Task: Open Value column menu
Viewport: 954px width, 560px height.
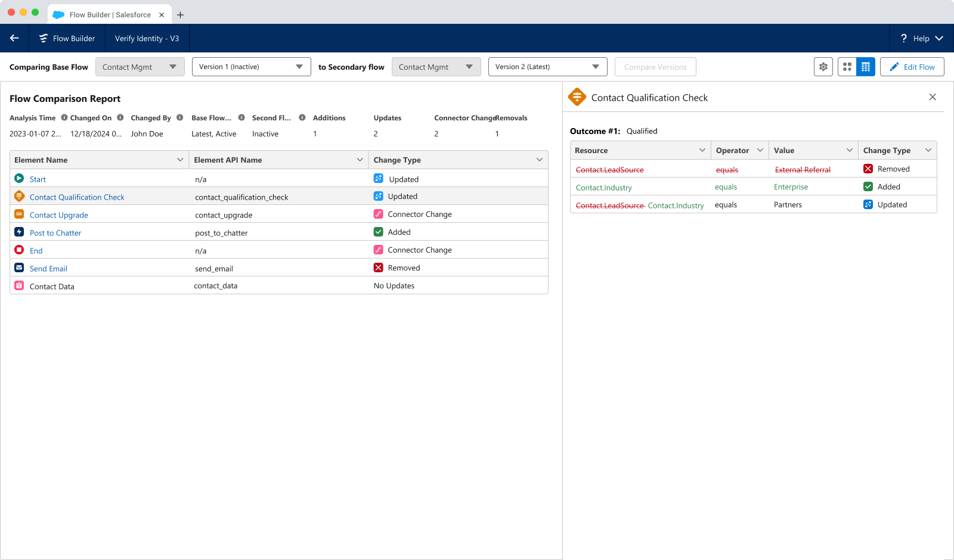Action: [850, 150]
